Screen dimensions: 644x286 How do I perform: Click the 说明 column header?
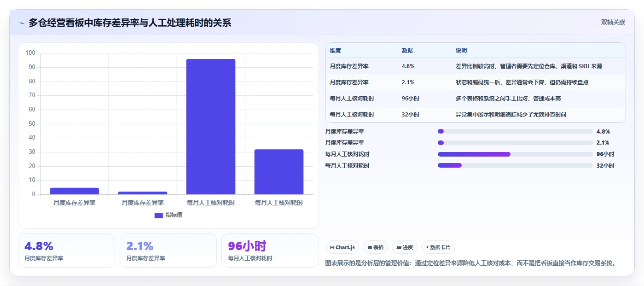click(x=461, y=50)
